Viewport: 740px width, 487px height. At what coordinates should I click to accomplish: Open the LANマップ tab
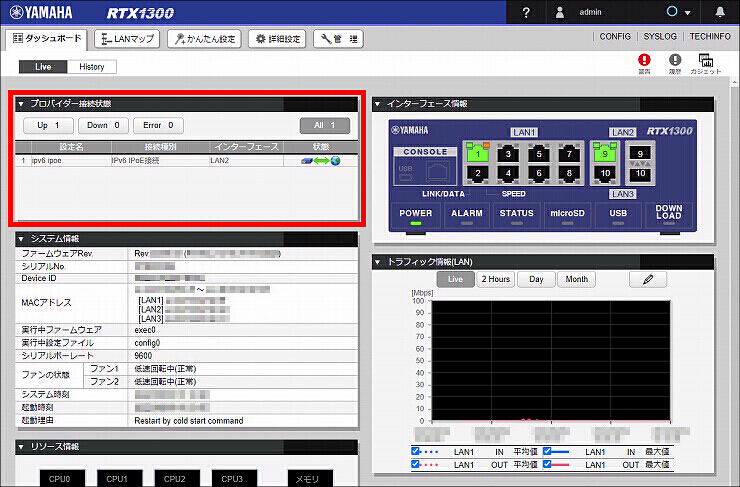[127, 39]
